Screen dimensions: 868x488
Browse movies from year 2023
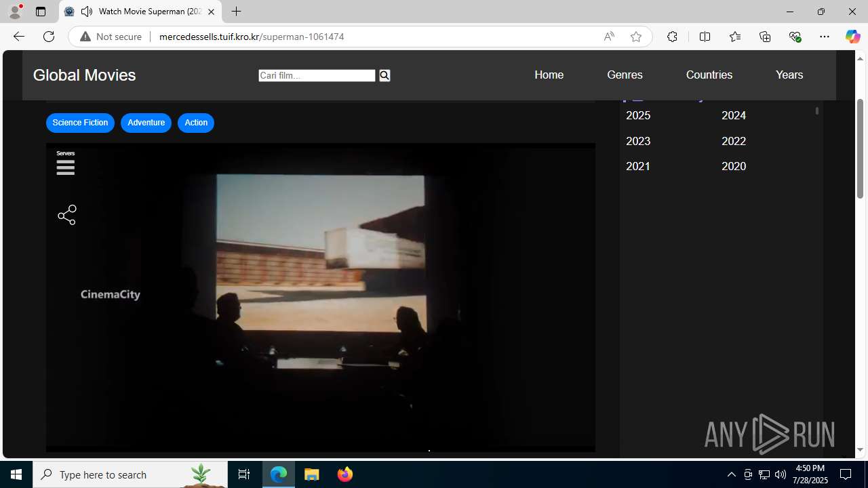(638, 141)
